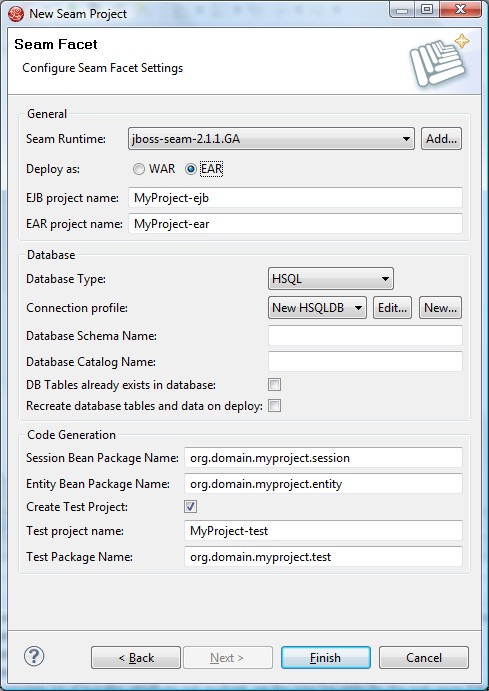Click the Seam logo in the title bar
489x691 pixels.
pyautogui.click(x=16, y=14)
